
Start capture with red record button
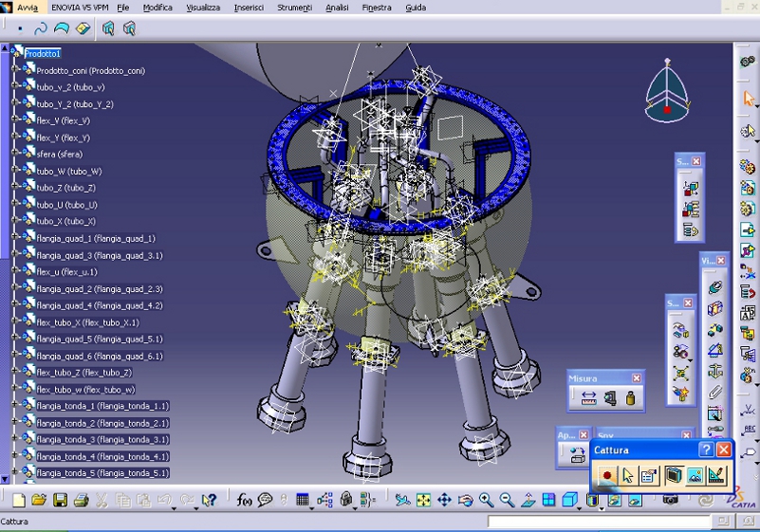(606, 476)
